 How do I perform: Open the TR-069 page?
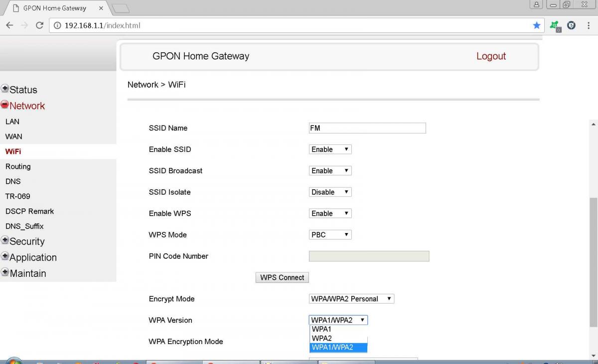click(x=18, y=196)
